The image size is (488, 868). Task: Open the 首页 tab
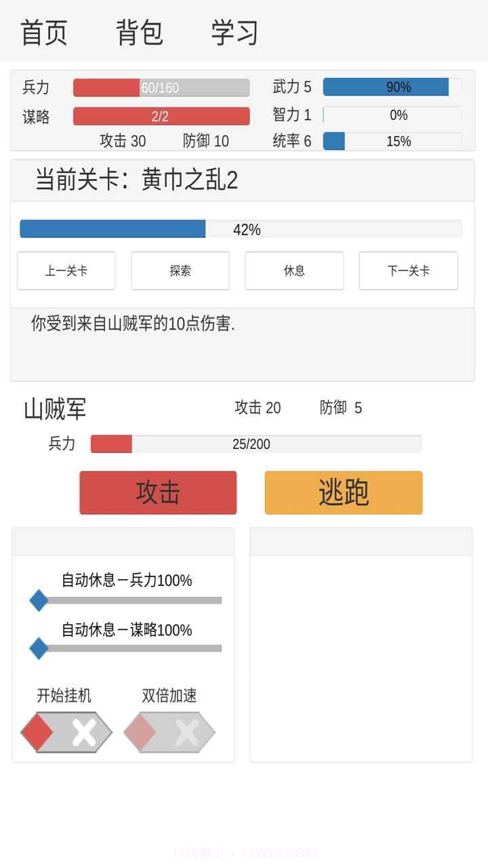point(45,31)
